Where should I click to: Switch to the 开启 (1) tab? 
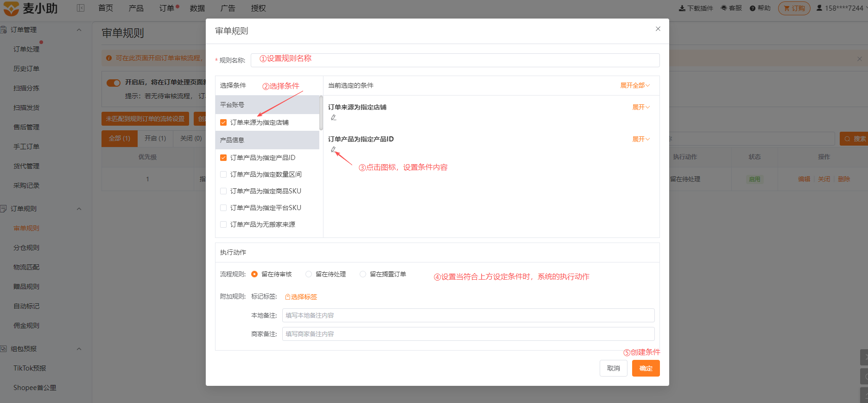point(155,139)
